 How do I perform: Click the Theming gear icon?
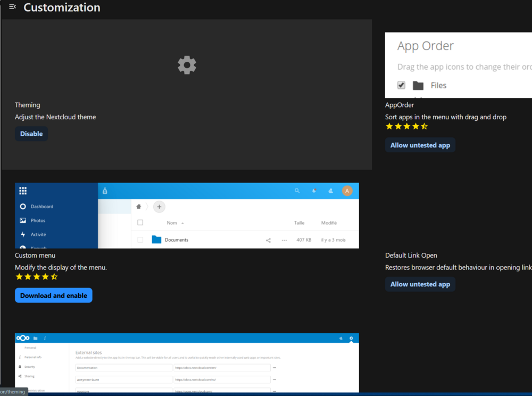point(187,65)
